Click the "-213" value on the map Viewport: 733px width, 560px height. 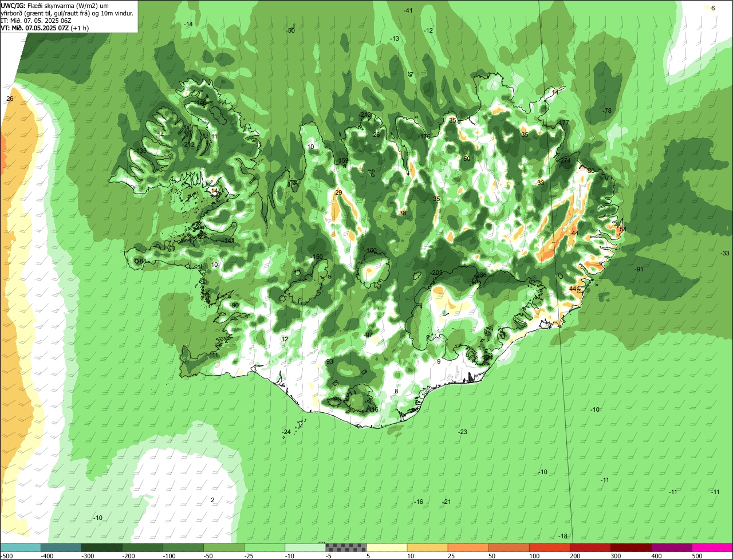[365, 115]
